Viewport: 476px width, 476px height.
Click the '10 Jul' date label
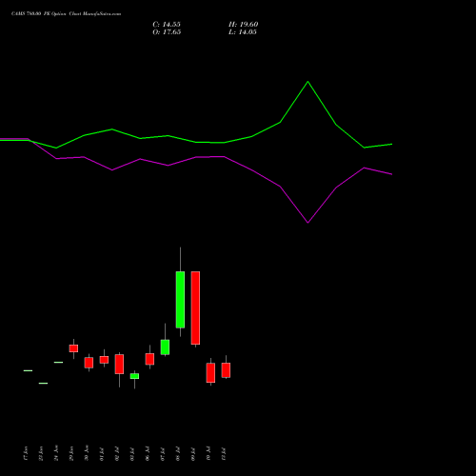[x=208, y=454]
